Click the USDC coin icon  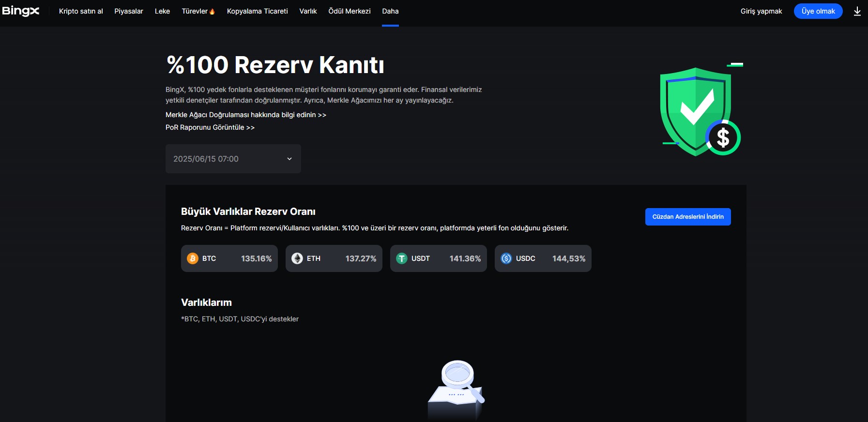pyautogui.click(x=506, y=258)
